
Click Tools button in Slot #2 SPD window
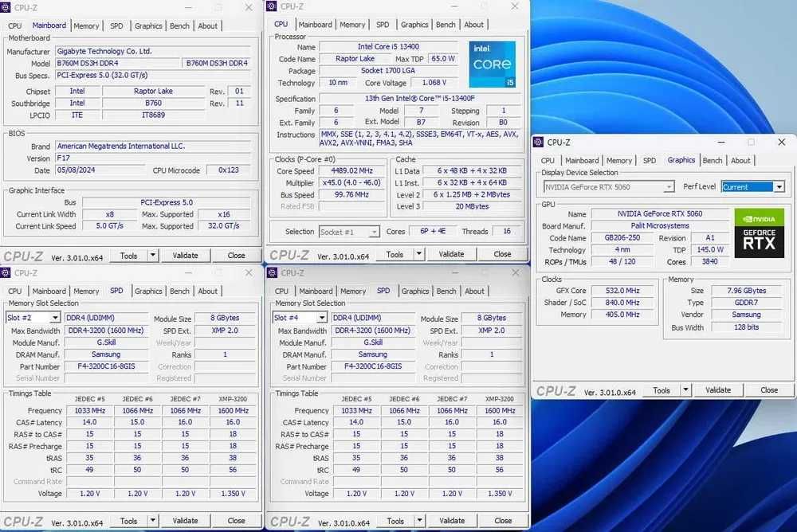tap(128, 520)
